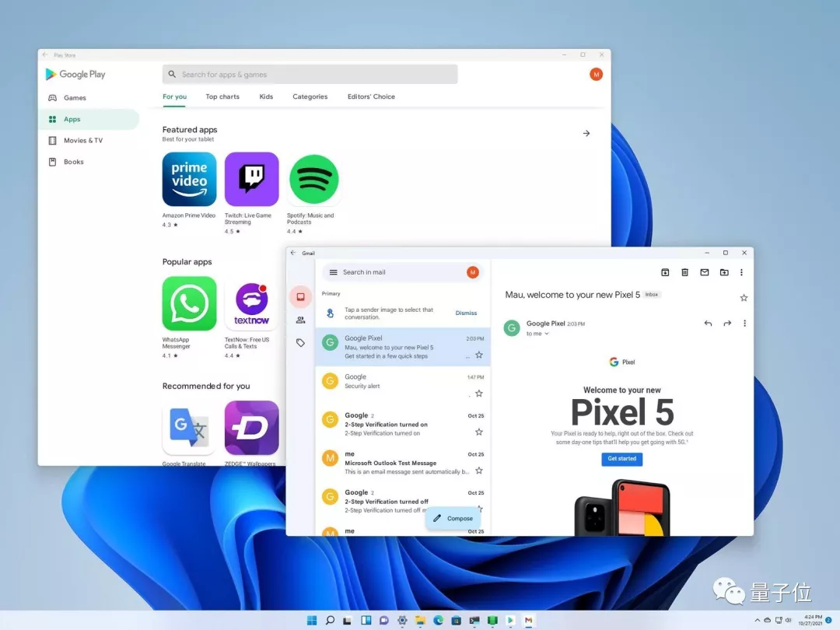Open Movies & TV in sidebar

coord(89,140)
